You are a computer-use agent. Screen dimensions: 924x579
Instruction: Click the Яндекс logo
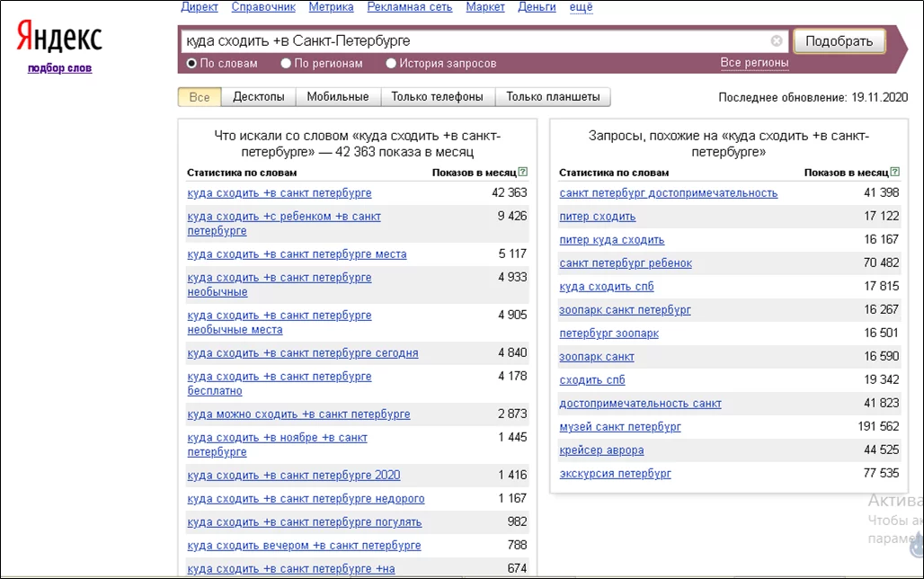tap(59, 37)
